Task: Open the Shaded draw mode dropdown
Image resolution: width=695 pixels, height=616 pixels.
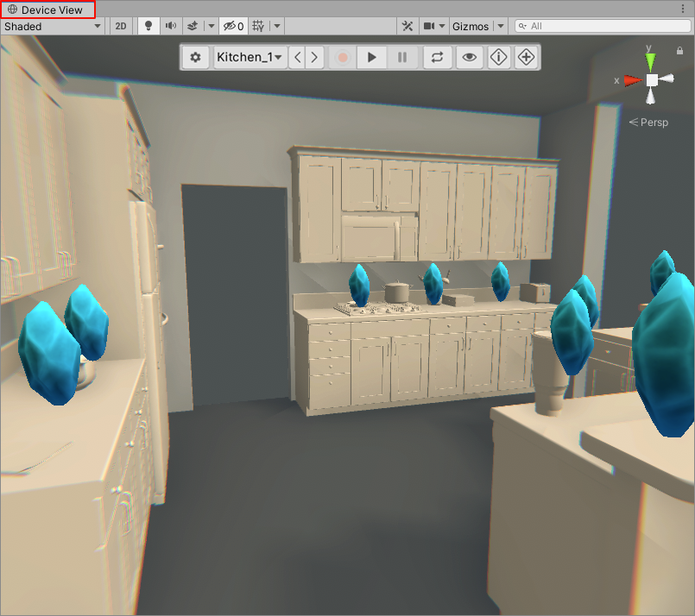Action: [53, 27]
